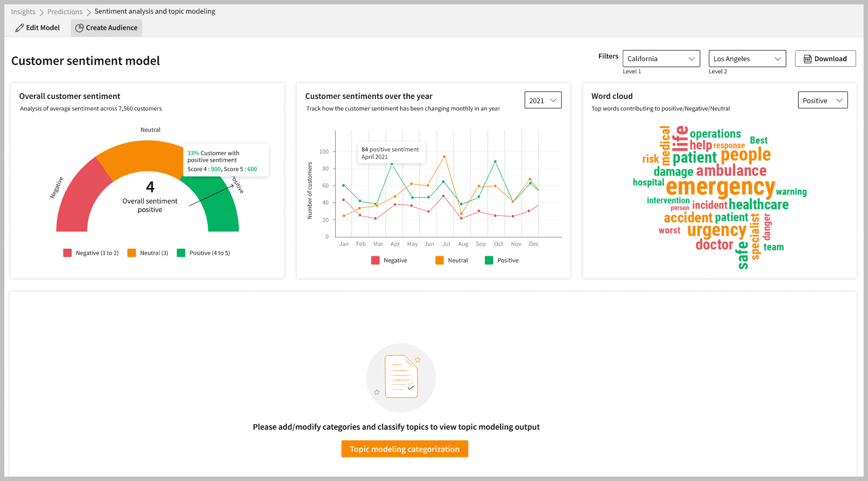Download the sentiment report

pos(825,58)
